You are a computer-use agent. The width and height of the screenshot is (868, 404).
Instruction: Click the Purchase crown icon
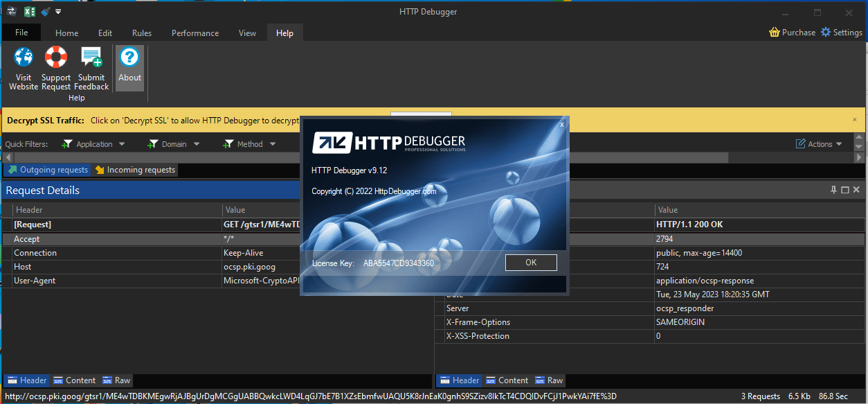pos(775,33)
